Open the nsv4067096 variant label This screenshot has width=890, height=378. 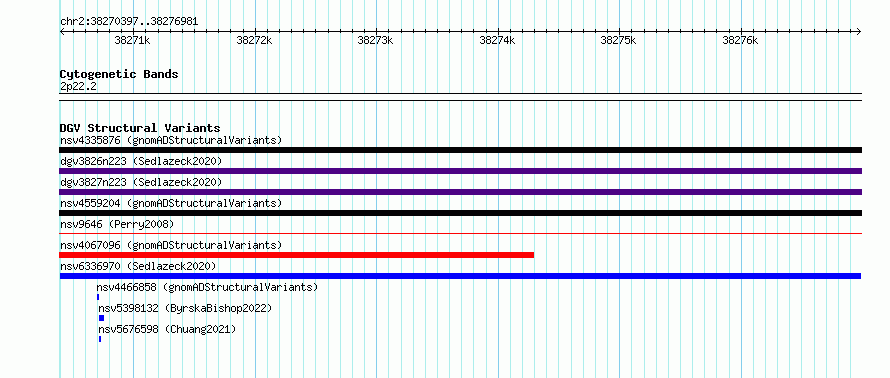(x=171, y=245)
